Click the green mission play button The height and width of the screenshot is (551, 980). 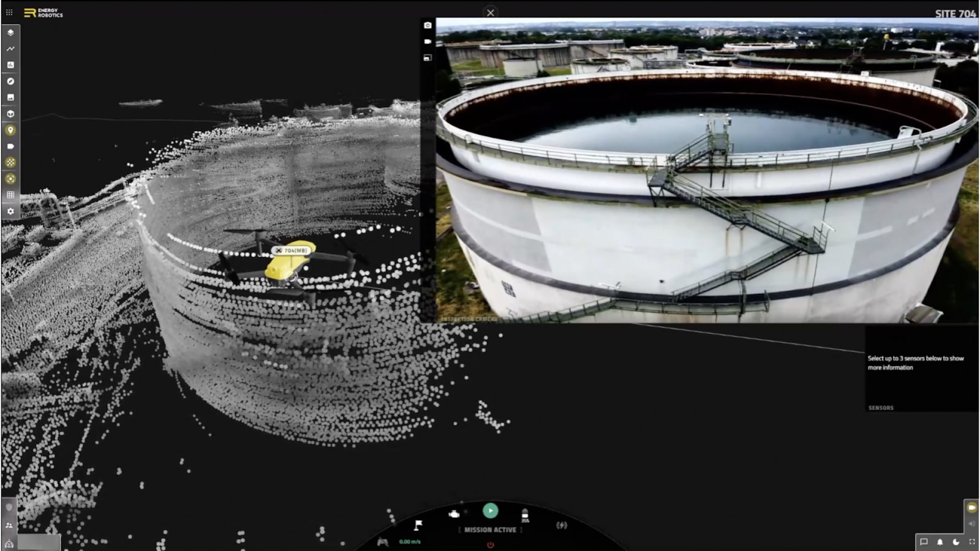point(490,511)
